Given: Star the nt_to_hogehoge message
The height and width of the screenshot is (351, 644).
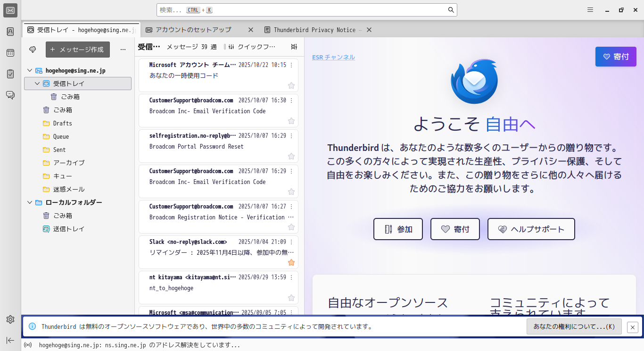Looking at the screenshot, I should (x=291, y=298).
